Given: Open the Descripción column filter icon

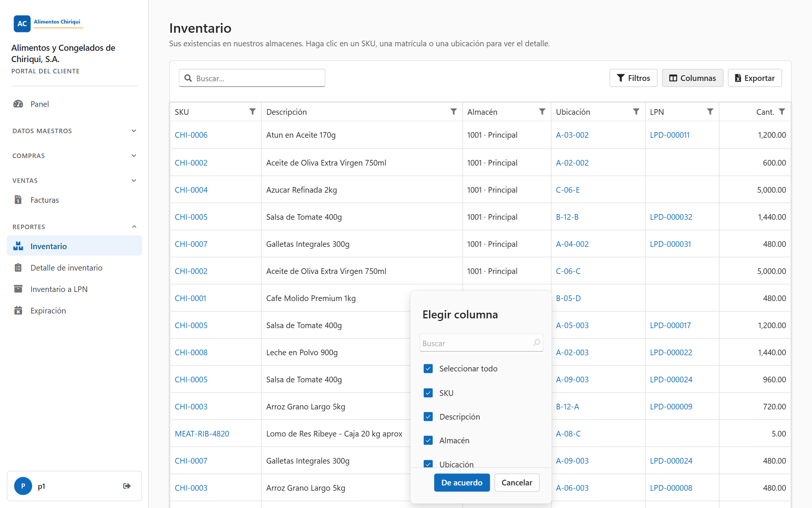Looking at the screenshot, I should click(x=454, y=112).
